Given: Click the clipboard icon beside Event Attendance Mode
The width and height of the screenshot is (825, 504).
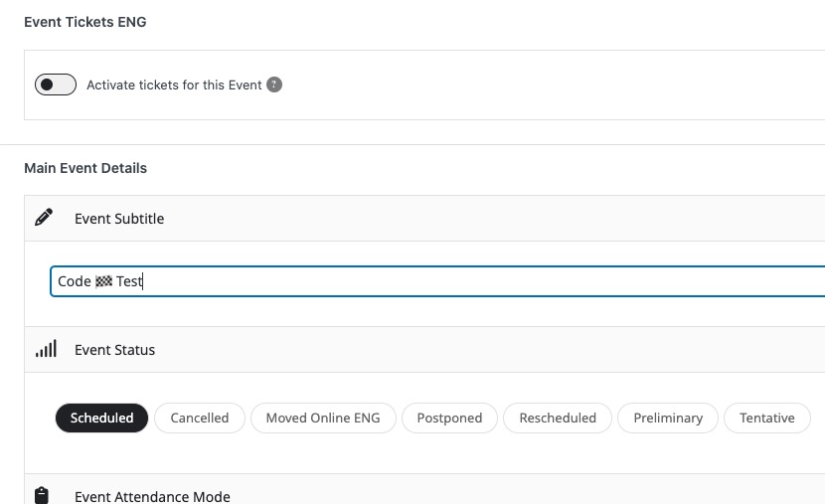Looking at the screenshot, I should tap(42, 496).
